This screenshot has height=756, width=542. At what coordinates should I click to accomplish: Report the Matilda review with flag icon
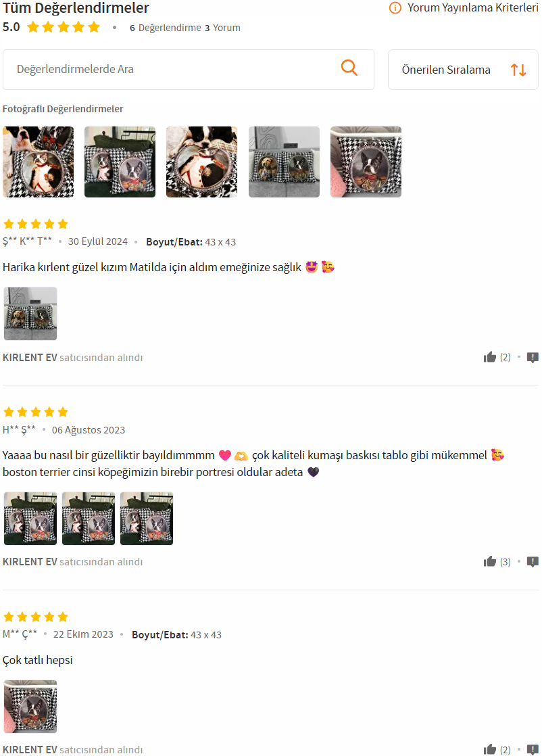(x=533, y=357)
